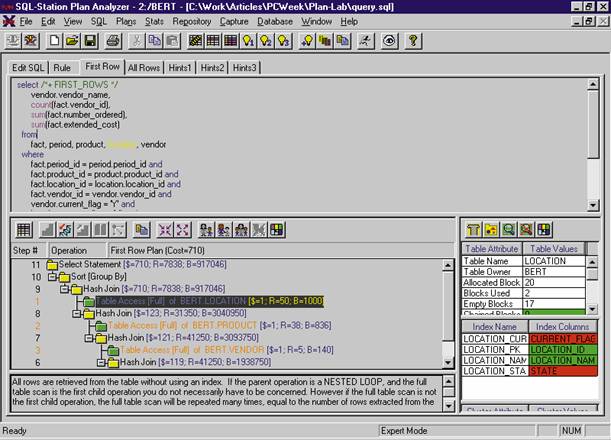Click the first people figures plan icon
This screenshot has height=440, width=611.
(206, 230)
